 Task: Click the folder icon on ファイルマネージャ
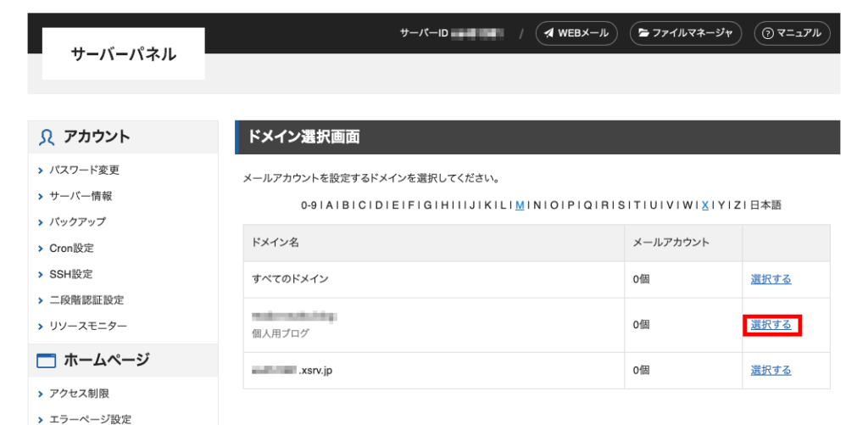[643, 33]
